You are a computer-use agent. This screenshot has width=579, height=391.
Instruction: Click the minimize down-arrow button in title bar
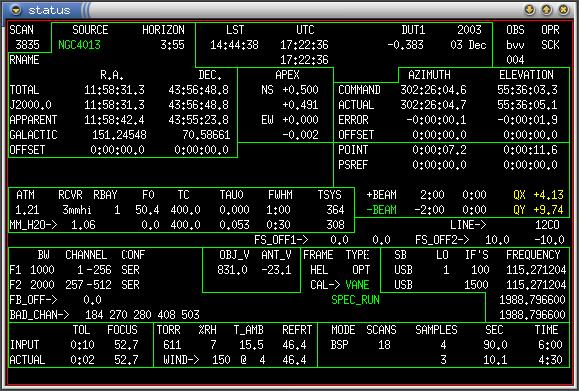(529, 10)
